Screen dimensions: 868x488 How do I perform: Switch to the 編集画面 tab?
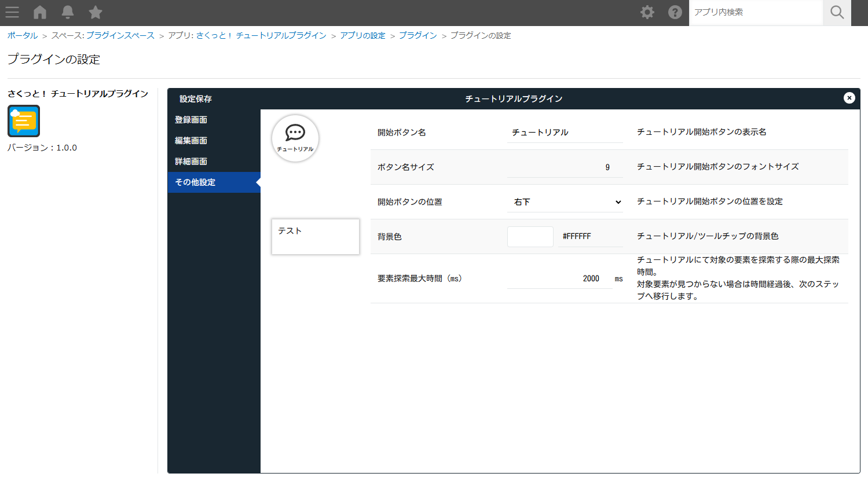[x=191, y=141]
